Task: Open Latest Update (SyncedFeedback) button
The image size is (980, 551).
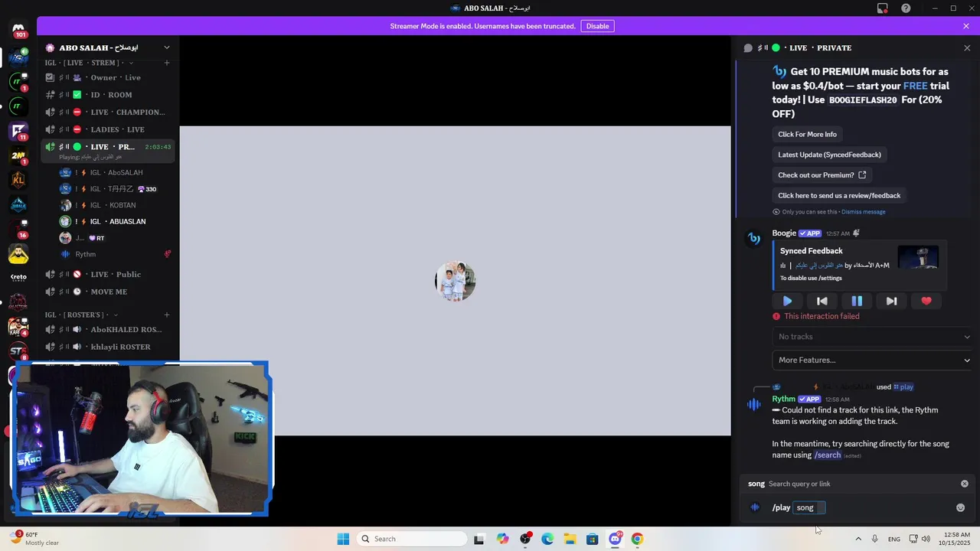Action: [x=829, y=155]
